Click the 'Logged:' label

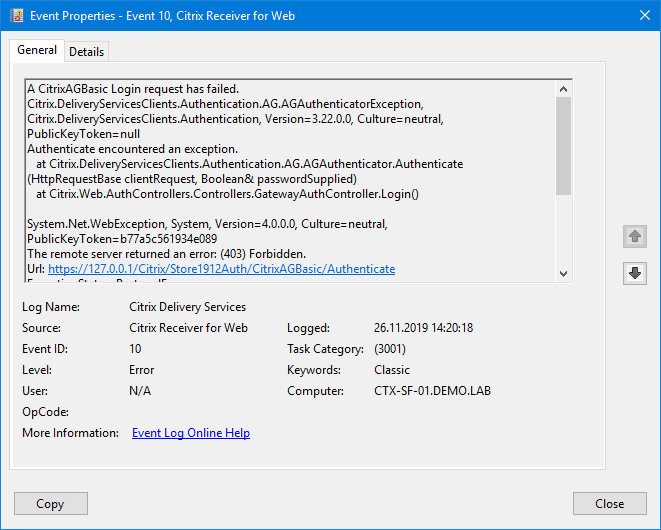point(309,328)
